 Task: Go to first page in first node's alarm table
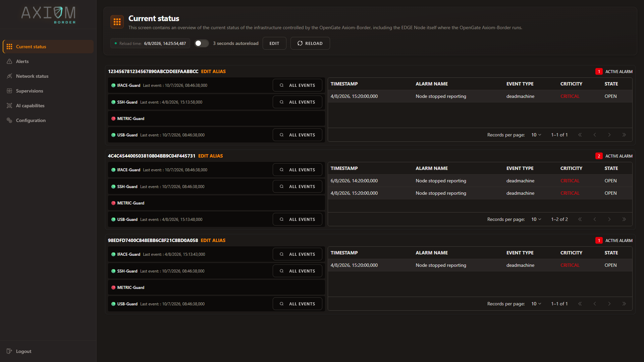coord(580,135)
